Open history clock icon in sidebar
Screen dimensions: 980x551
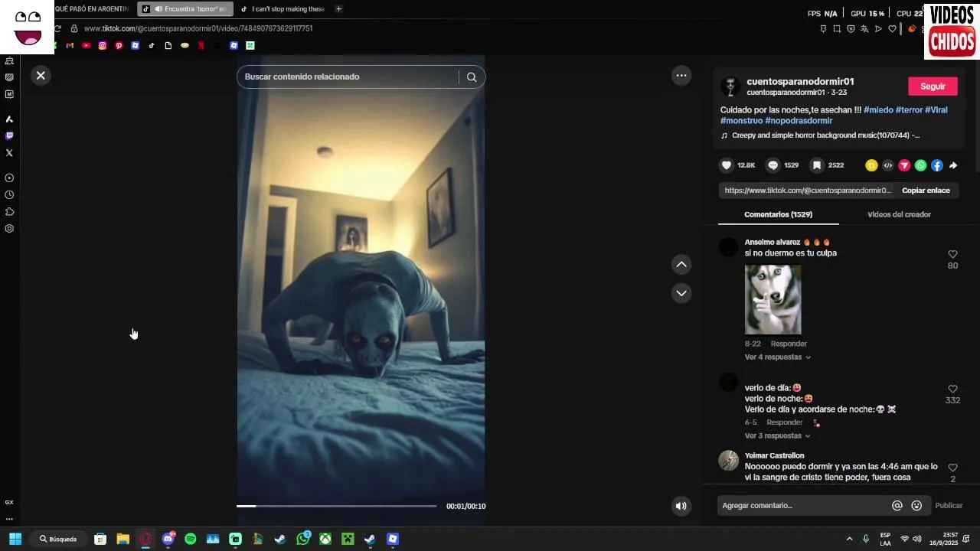[9, 195]
